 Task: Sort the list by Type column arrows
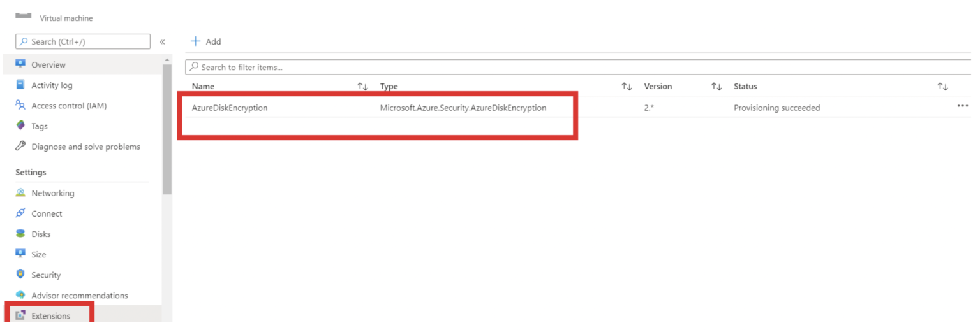[627, 87]
